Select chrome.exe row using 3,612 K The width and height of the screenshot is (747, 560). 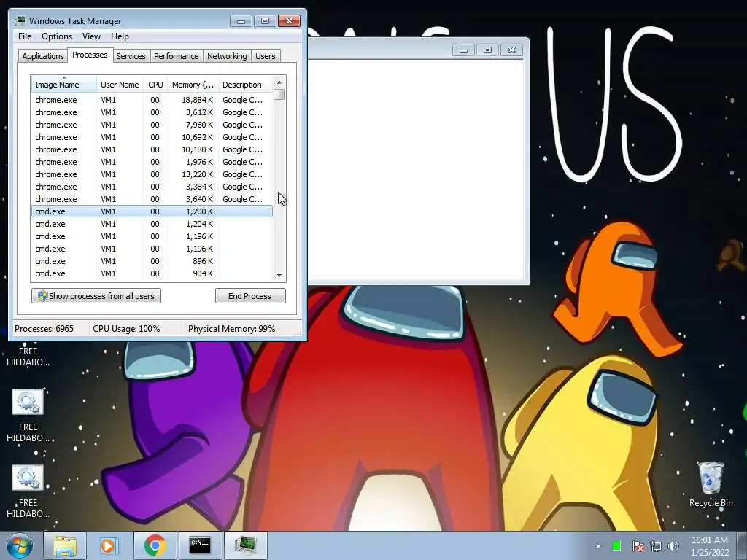(x=152, y=112)
